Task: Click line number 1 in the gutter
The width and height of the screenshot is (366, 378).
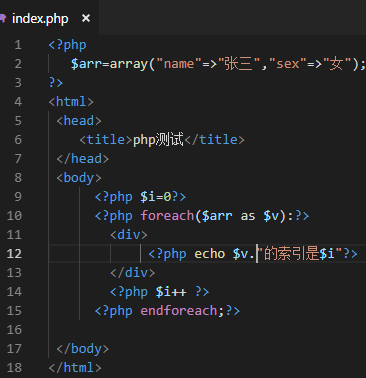Action: (18, 45)
